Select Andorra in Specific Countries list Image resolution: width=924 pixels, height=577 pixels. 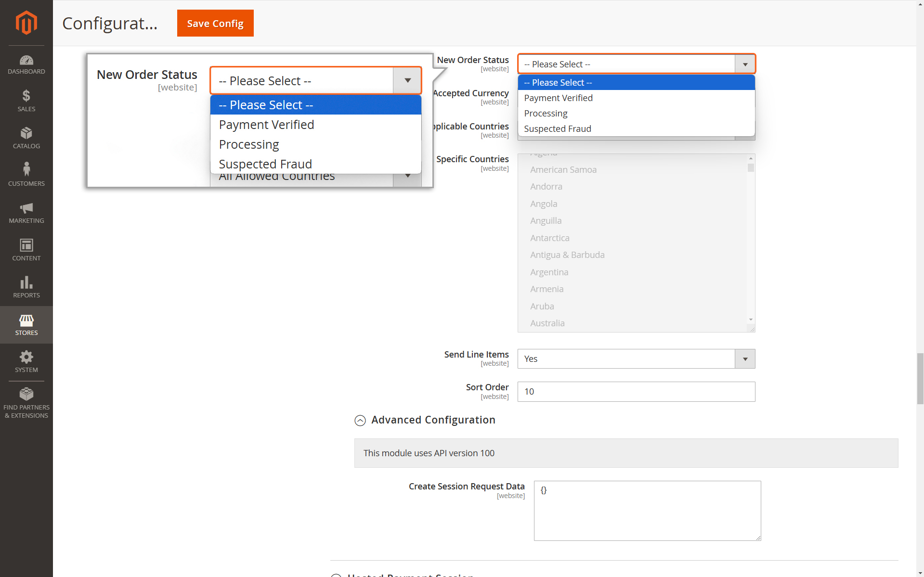[546, 187]
